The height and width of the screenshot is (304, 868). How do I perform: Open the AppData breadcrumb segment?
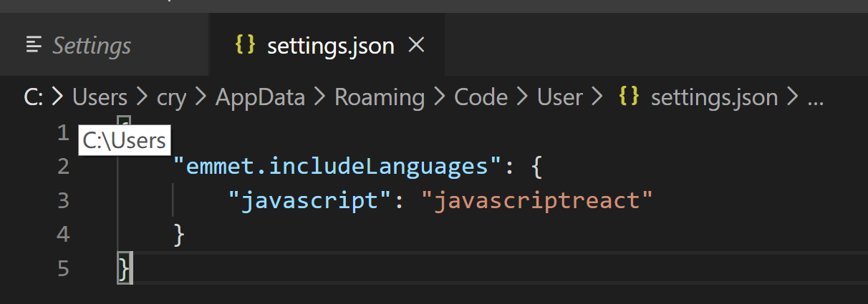click(x=260, y=97)
